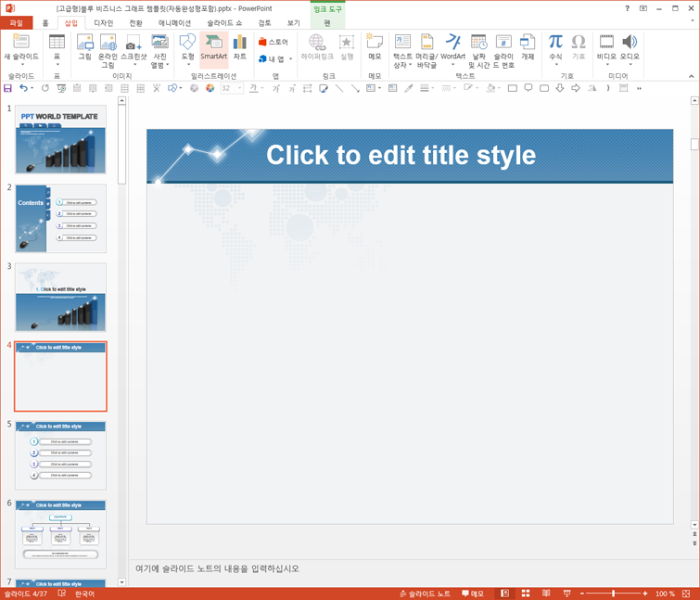Adjust the zoom slider handle
The width and height of the screenshot is (700, 600).
pyautogui.click(x=614, y=594)
